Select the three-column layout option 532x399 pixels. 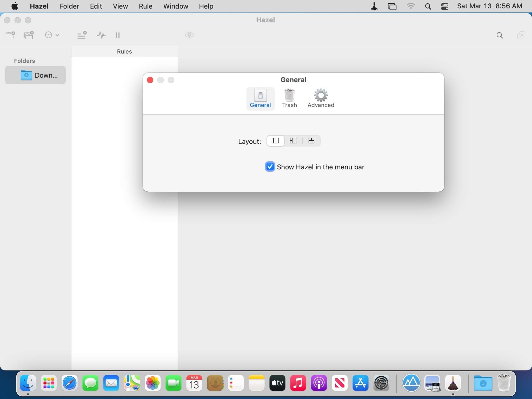point(275,141)
